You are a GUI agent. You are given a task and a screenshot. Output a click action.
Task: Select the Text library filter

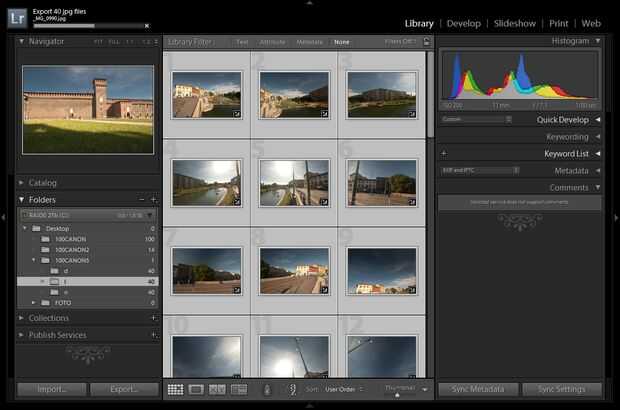[x=242, y=42]
